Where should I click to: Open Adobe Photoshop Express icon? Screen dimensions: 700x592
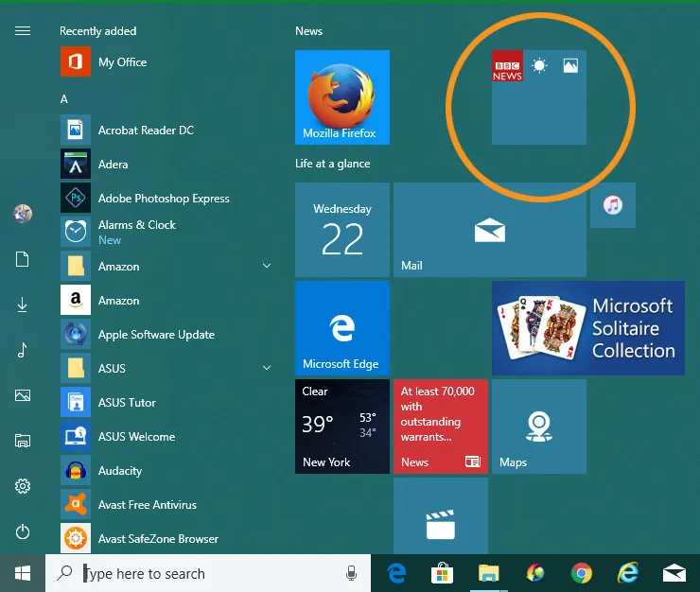pyautogui.click(x=76, y=198)
